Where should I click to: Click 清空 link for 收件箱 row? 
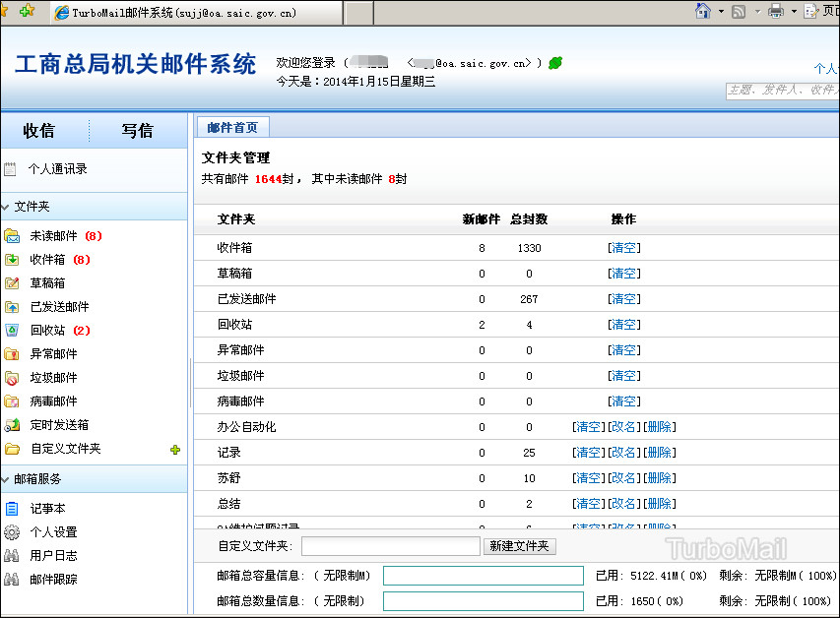(x=623, y=248)
